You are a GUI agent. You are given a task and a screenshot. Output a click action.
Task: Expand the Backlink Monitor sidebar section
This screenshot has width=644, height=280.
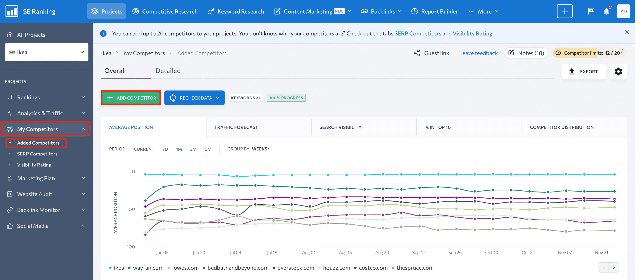[x=47, y=210]
